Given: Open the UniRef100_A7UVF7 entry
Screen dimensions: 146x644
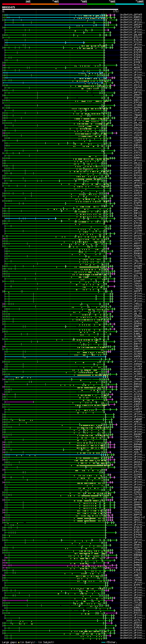Looking at the screenshot, I should (131, 27).
